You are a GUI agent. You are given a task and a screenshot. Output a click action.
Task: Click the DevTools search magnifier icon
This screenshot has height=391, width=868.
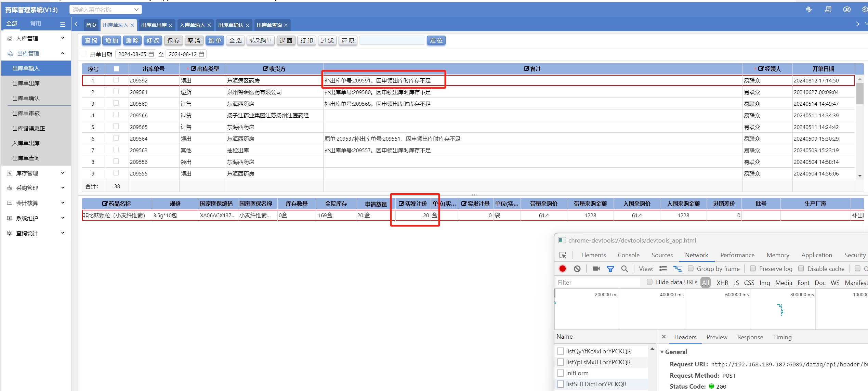tap(624, 269)
